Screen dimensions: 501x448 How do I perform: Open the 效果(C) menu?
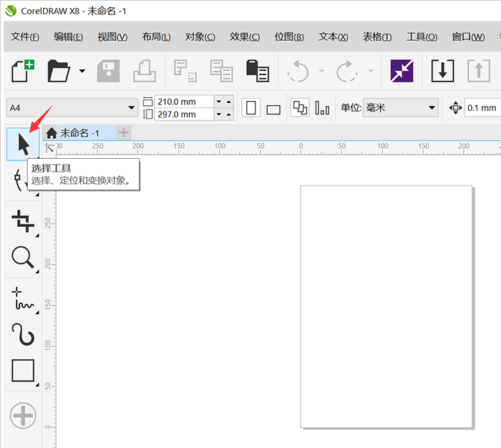(x=245, y=37)
